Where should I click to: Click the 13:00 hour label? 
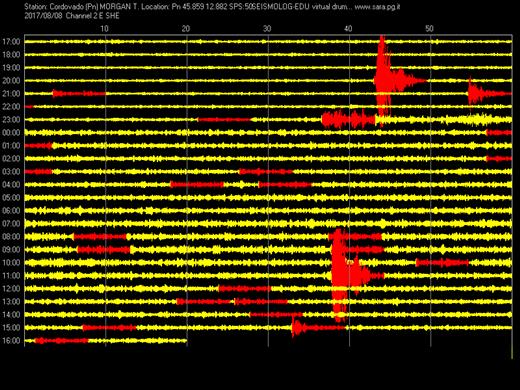tap(11, 302)
